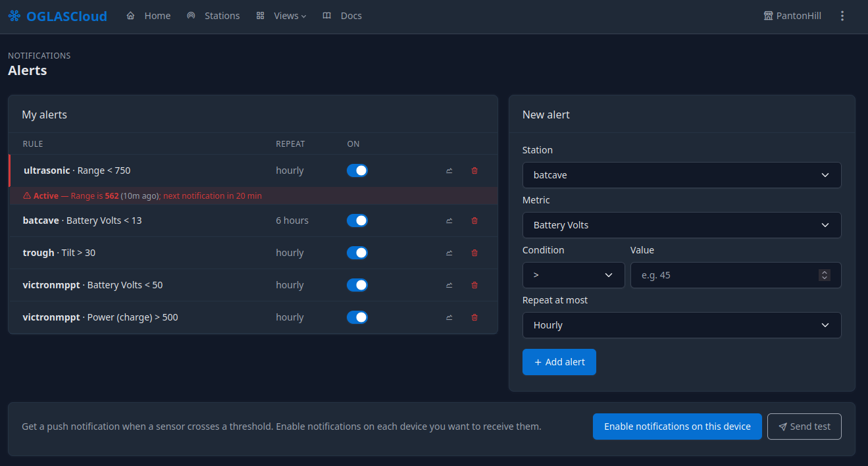
Task: Disable the ultrasonic Range alert toggle
Action: coord(357,170)
